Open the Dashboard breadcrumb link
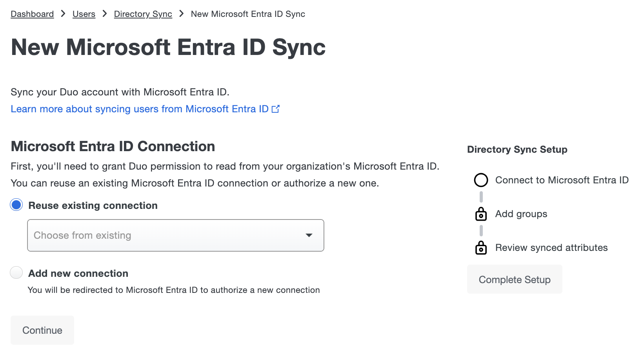Screen dimensions: 644x351 32,14
